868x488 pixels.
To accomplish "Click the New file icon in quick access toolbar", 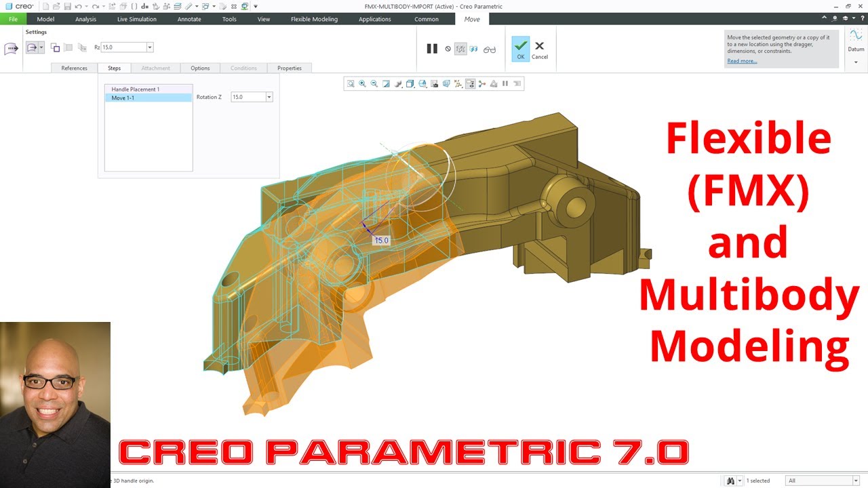I will point(45,6).
